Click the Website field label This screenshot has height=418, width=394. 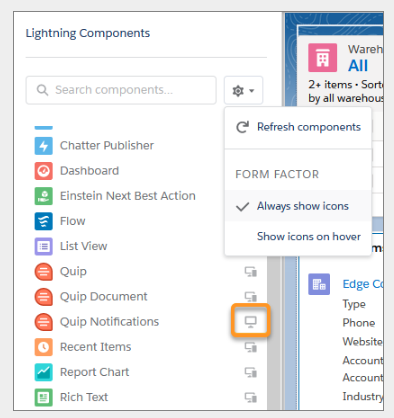(x=363, y=342)
